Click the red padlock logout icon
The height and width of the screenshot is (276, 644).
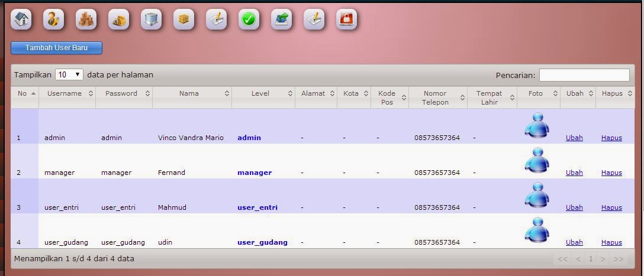pos(347,20)
